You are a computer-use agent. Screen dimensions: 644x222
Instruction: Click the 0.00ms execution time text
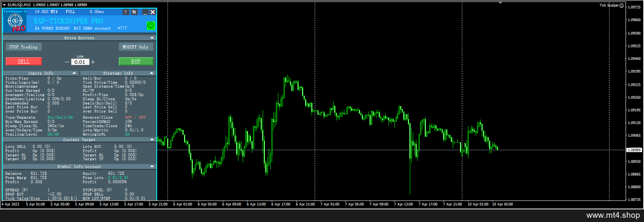click(x=97, y=12)
